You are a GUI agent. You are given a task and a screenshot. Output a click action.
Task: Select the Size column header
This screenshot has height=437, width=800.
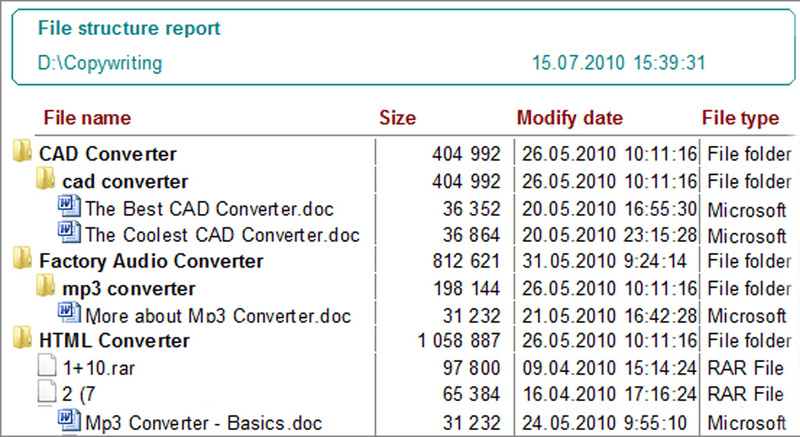pyautogui.click(x=397, y=118)
